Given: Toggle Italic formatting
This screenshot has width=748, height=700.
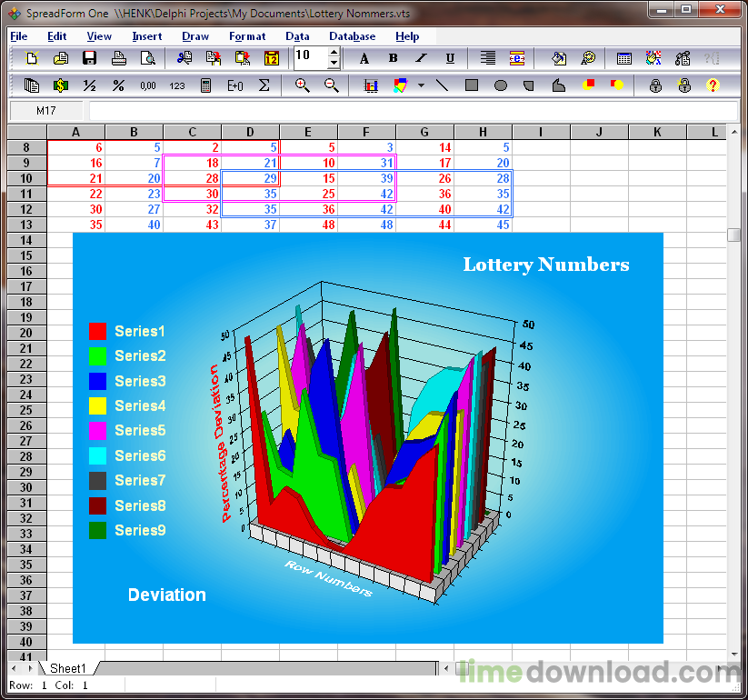Looking at the screenshot, I should point(421,58).
